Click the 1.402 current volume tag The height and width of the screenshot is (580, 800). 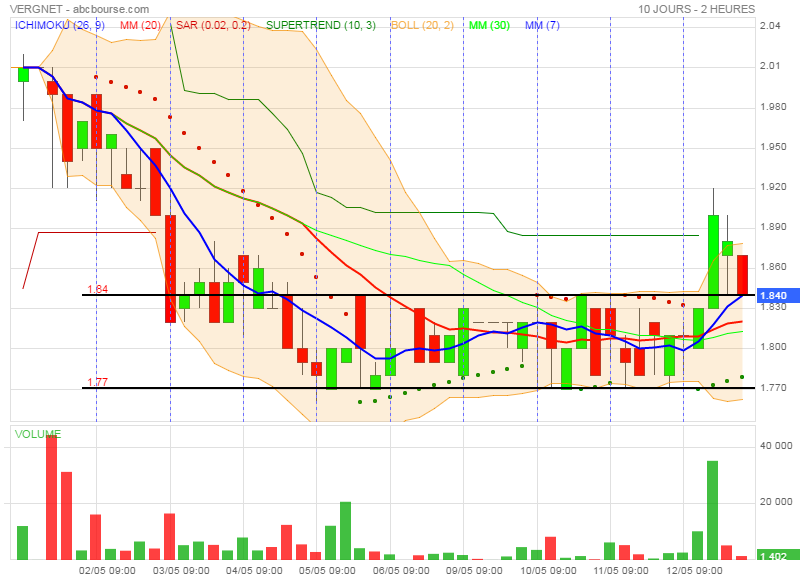778,556
